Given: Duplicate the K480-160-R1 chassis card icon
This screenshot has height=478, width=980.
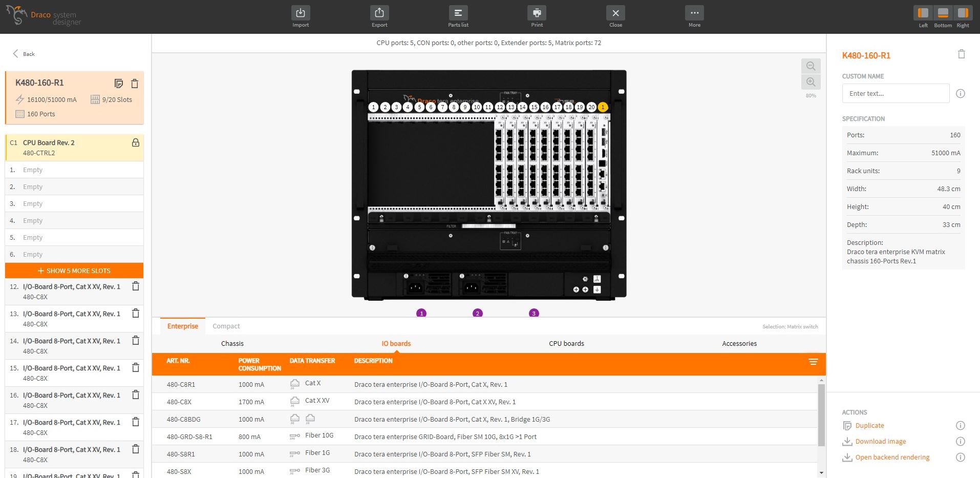Looking at the screenshot, I should click(x=119, y=84).
